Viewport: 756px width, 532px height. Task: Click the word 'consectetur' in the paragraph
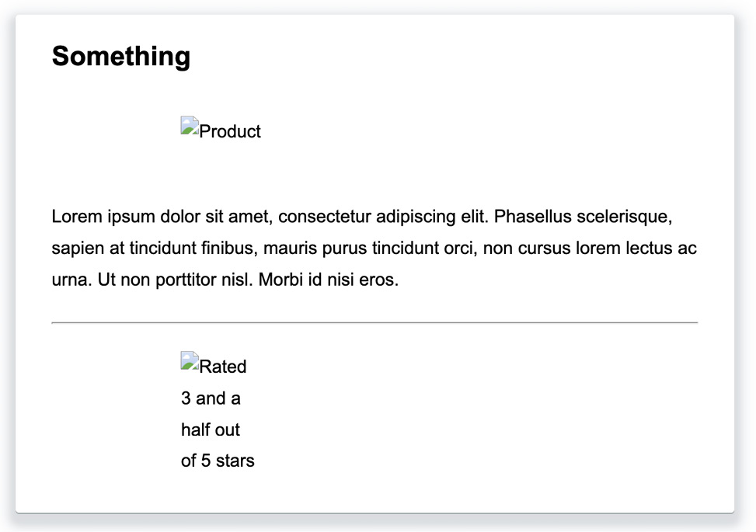point(325,217)
